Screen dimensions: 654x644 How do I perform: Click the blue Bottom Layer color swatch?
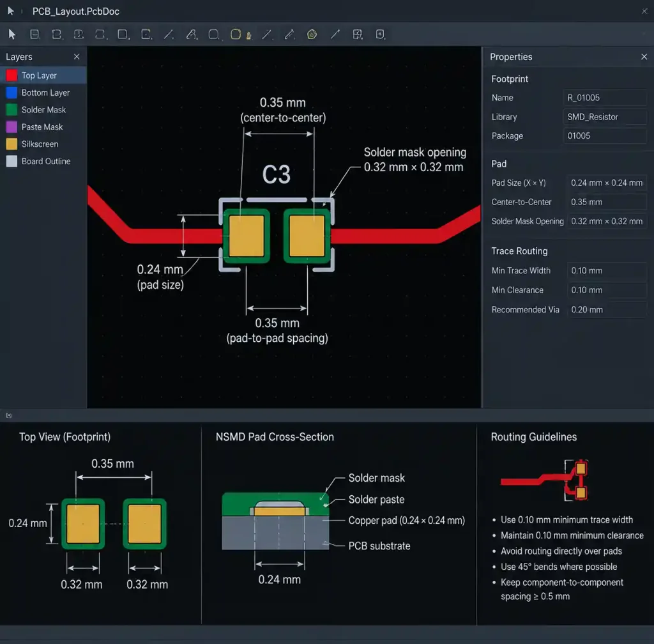coord(11,93)
